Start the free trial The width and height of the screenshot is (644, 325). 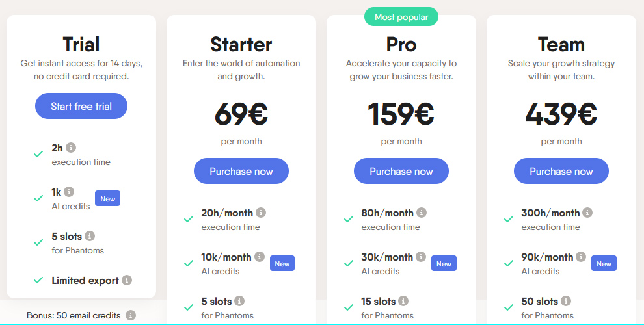pos(81,107)
